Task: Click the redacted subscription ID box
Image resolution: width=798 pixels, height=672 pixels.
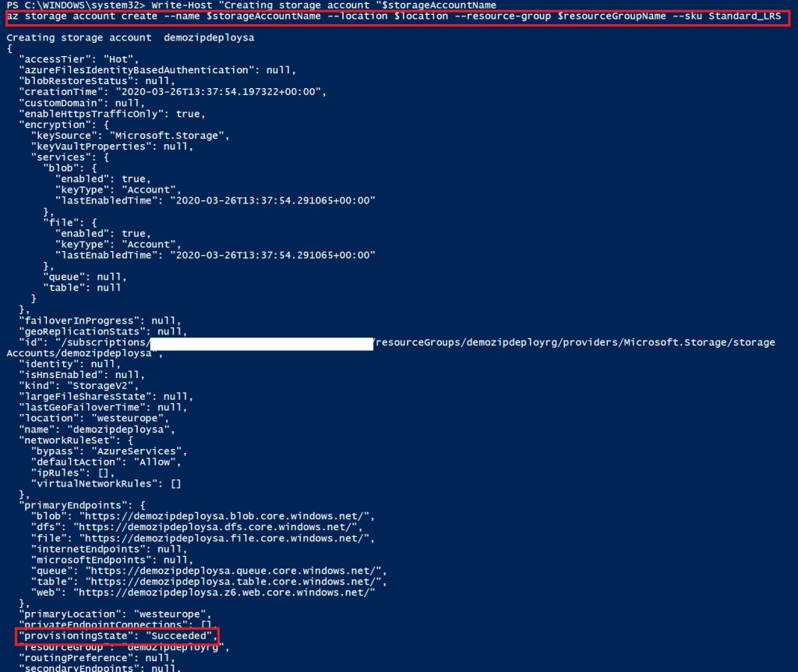Action: 261,342
